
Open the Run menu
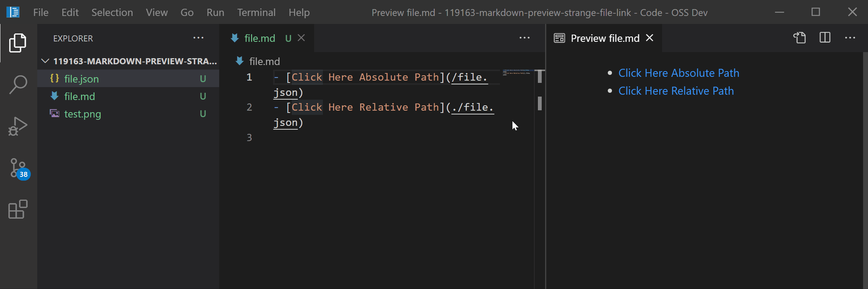(x=215, y=13)
